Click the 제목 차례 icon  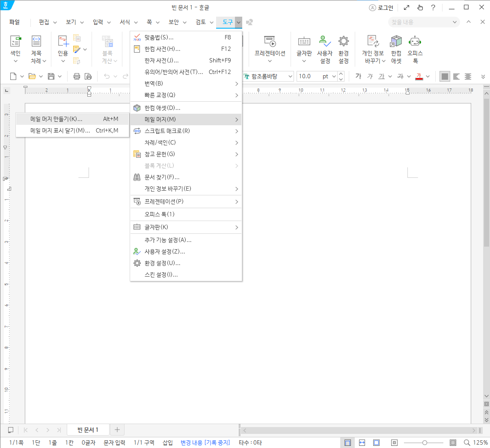coord(36,41)
